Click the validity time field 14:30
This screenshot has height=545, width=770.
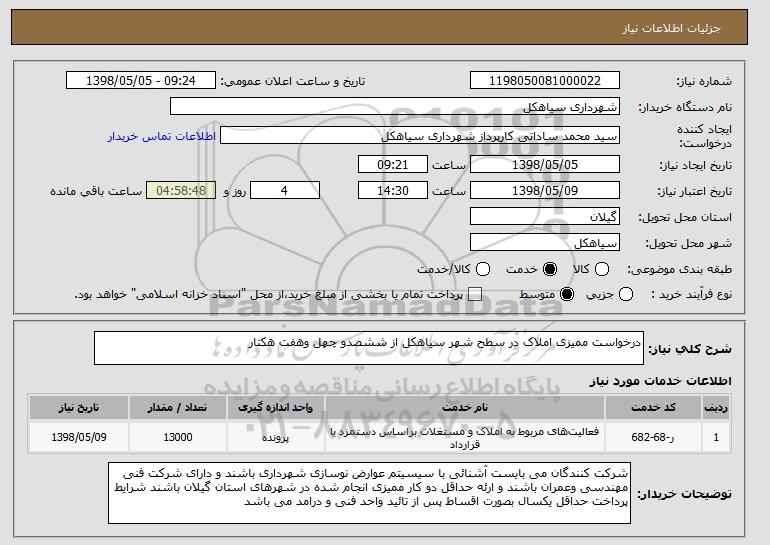point(393,191)
